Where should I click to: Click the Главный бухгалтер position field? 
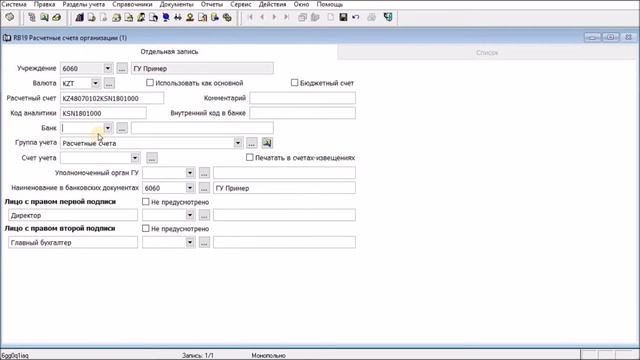73,242
